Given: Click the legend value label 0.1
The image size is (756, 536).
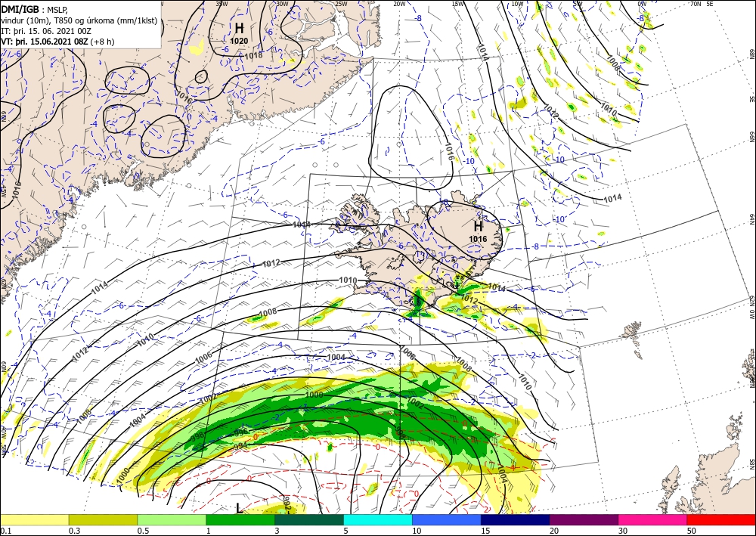Looking at the screenshot, I should pyautogui.click(x=5, y=531).
